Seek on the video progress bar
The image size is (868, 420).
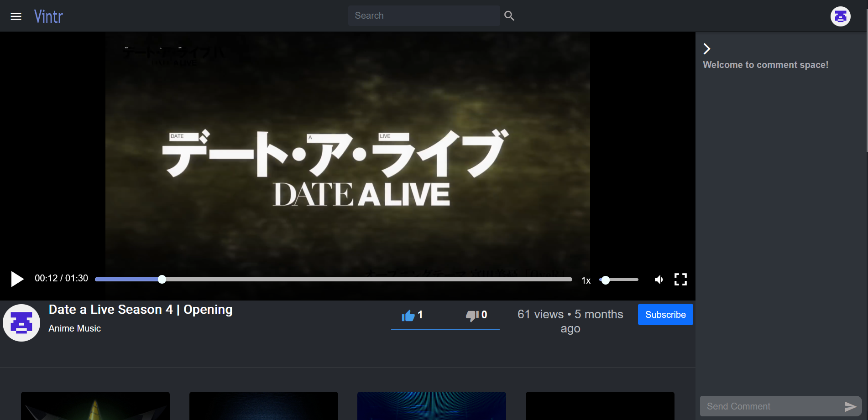tap(334, 279)
